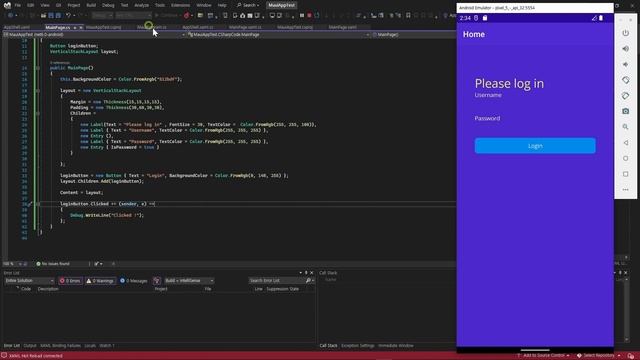Open MainPage() member dropdown
Viewport: 640px width, 360px height.
tap(414, 35)
